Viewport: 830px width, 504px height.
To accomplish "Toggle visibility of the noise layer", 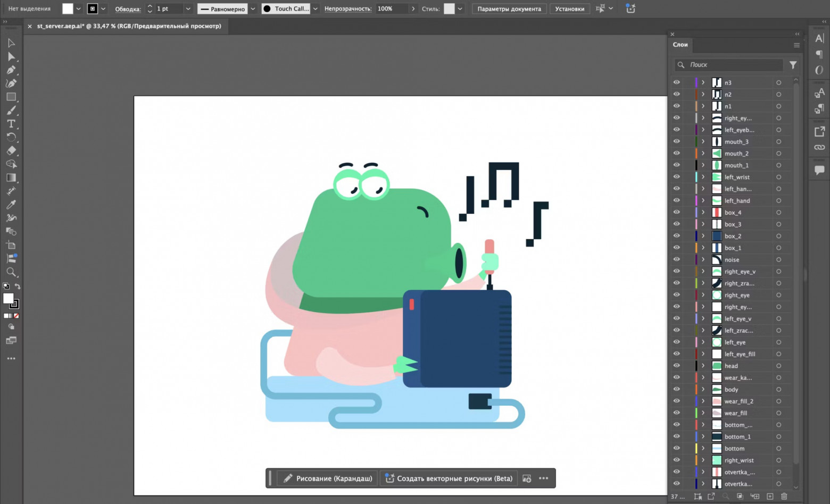I will [677, 259].
